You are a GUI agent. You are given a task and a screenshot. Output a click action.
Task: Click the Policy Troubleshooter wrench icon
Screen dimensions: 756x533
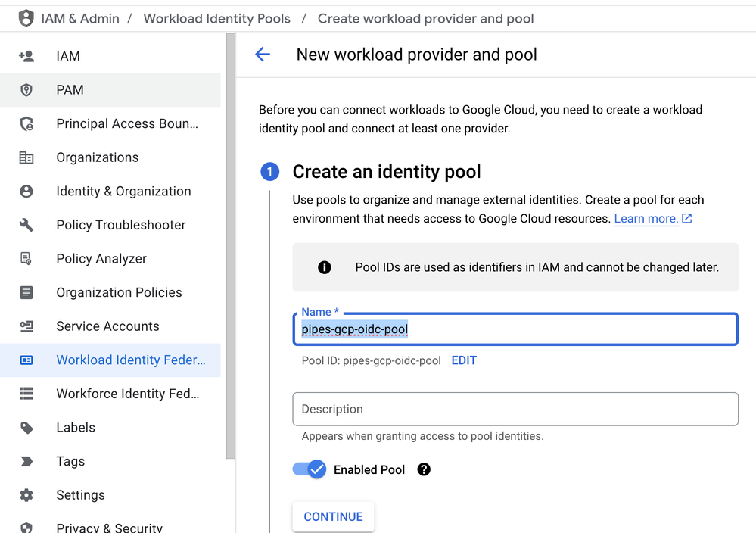pos(26,225)
